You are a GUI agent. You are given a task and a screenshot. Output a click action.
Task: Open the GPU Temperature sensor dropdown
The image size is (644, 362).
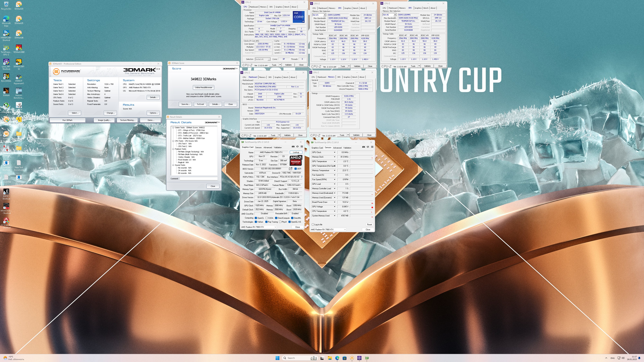(x=335, y=161)
